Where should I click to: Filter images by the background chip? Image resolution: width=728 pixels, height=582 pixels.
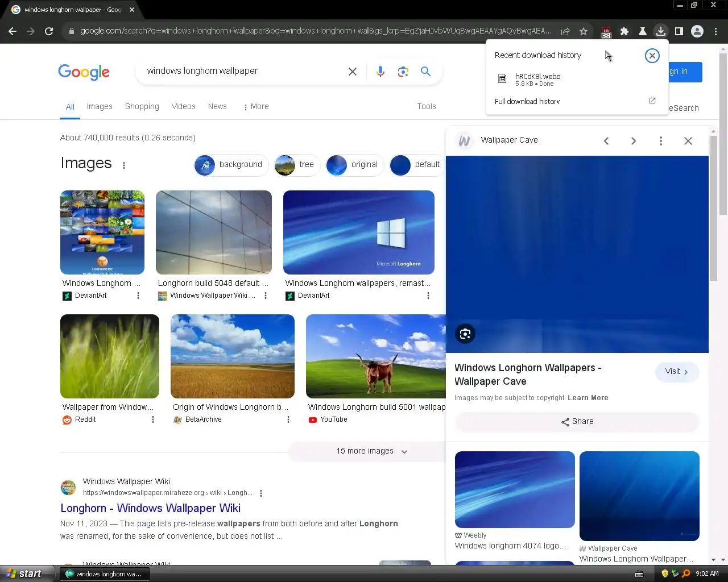coord(231,165)
